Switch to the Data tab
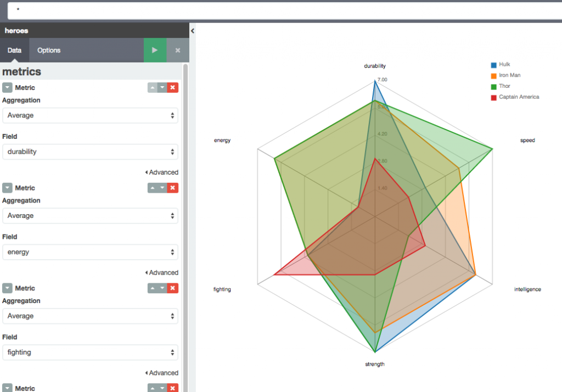The height and width of the screenshot is (392, 562). (x=14, y=50)
